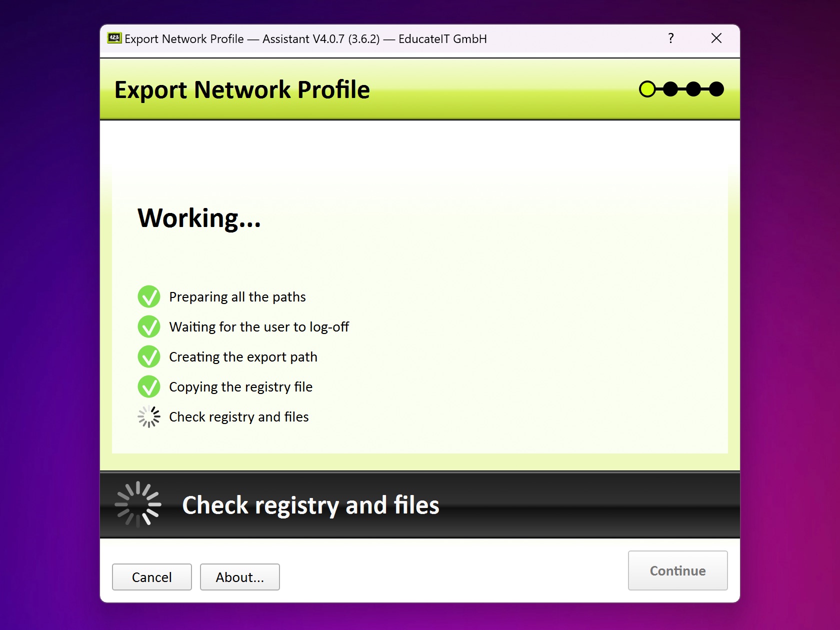The image size is (840, 630).
Task: Click the last filled progress dot
Action: 717,89
